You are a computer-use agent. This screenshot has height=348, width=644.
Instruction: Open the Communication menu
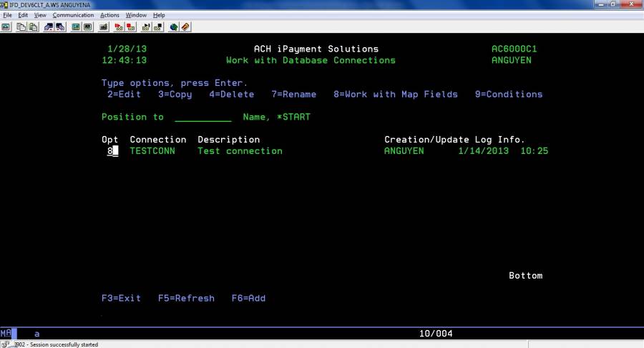point(72,15)
